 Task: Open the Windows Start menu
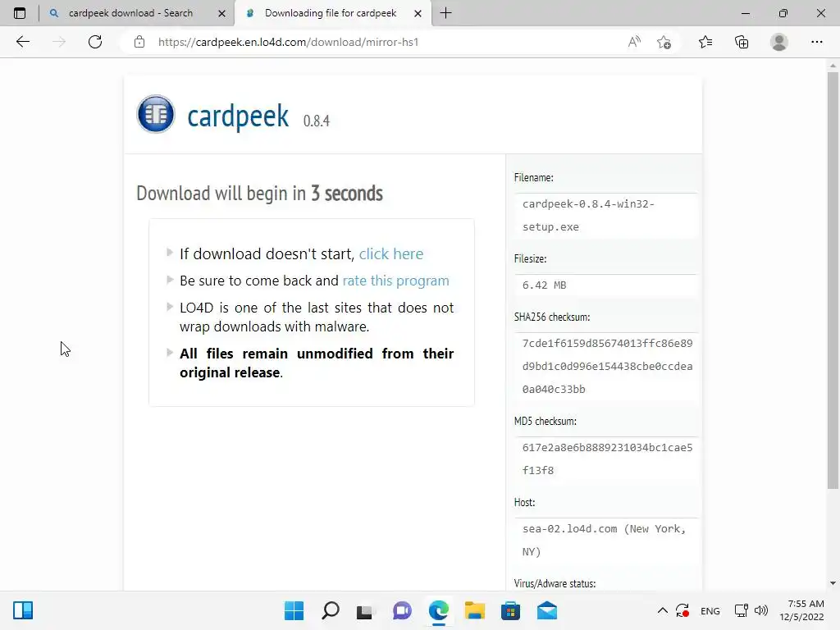(294, 610)
